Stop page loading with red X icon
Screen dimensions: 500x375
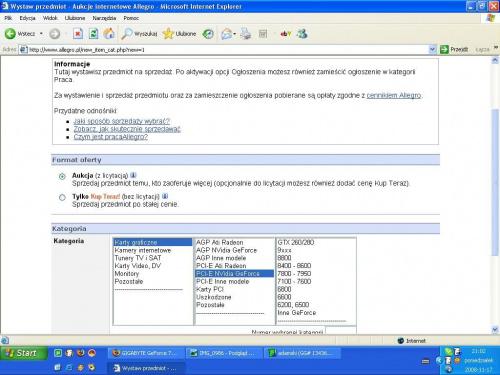[78, 33]
